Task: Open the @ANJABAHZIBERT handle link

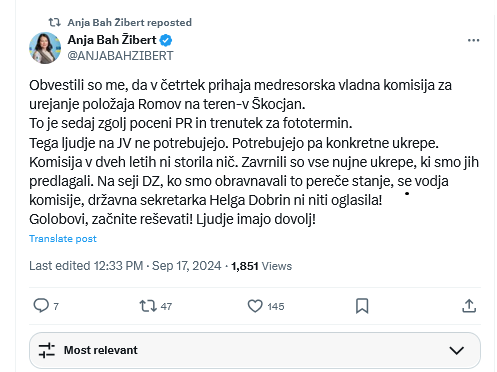Action: (120, 56)
